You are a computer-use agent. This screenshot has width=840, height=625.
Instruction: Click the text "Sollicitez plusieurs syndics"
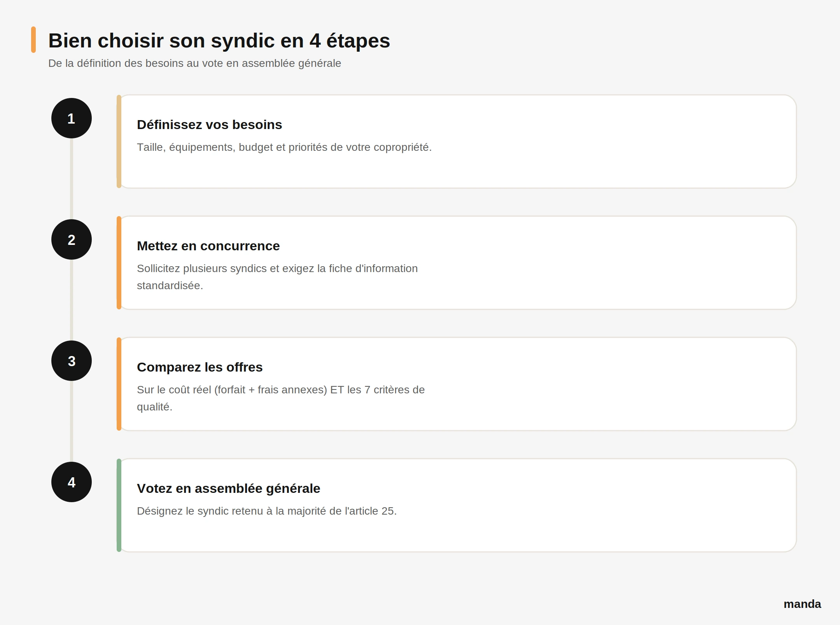click(x=201, y=269)
